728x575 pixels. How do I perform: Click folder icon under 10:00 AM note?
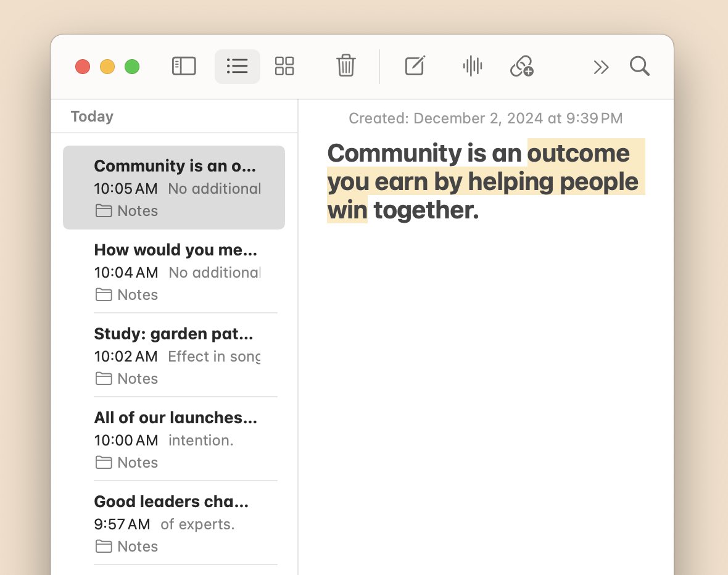(104, 463)
